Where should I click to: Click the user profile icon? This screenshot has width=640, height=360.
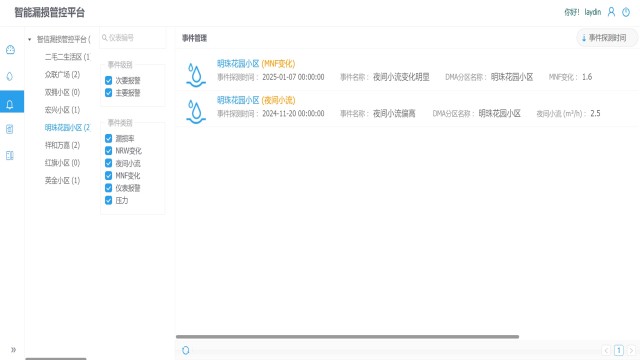(611, 12)
